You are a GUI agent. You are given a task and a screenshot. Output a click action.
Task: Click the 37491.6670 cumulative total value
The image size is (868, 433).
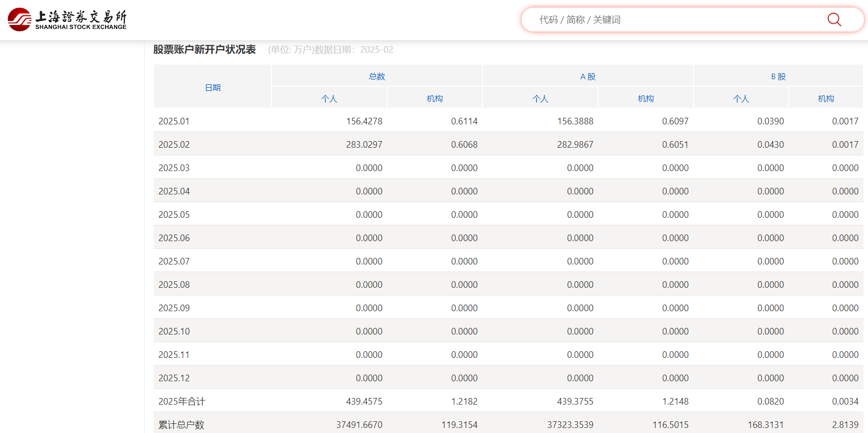[x=359, y=425]
